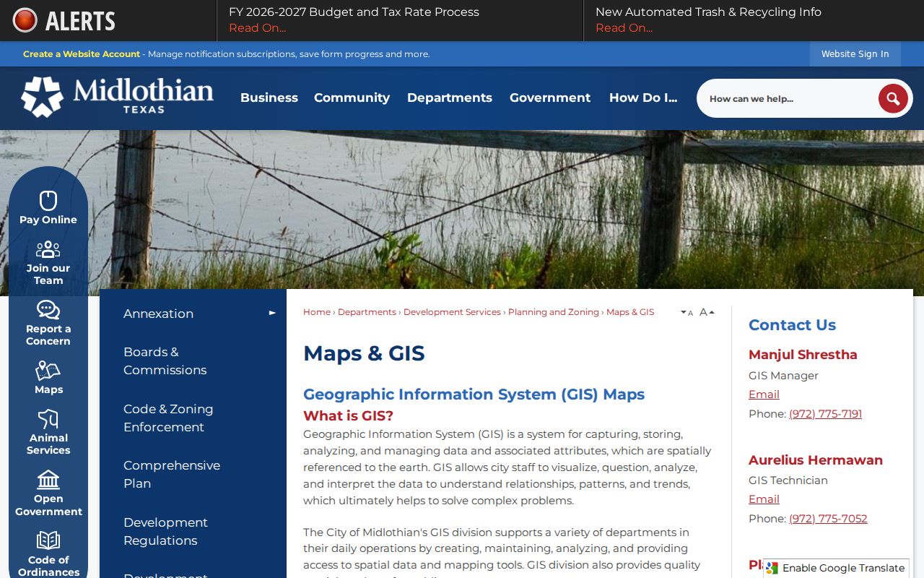924x578 pixels.
Task: Click the Website Sign In button
Action: coord(855,54)
